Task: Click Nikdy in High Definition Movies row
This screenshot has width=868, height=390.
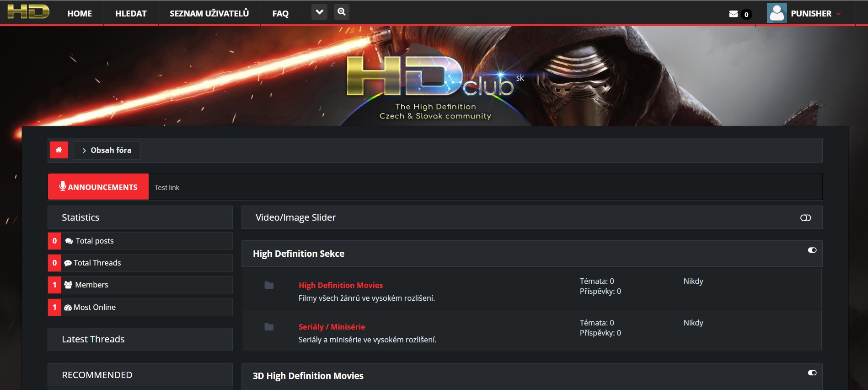Action: [x=693, y=281]
